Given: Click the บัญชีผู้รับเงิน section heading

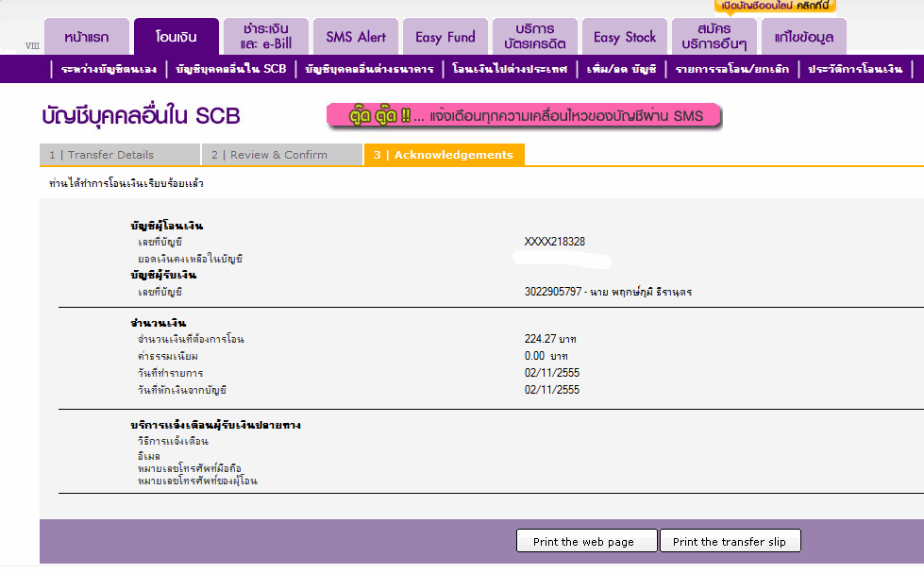Looking at the screenshot, I should pos(163,276).
